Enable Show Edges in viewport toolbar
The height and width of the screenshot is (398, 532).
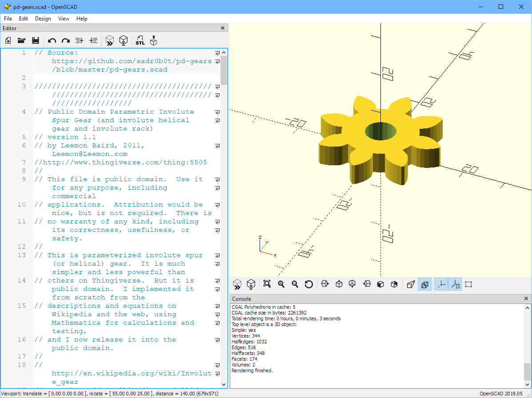coord(468,284)
